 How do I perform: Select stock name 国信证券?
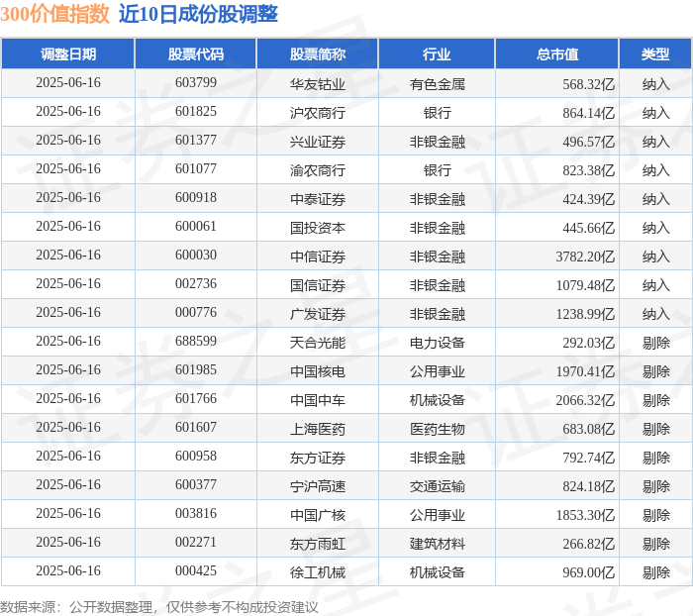(x=318, y=285)
